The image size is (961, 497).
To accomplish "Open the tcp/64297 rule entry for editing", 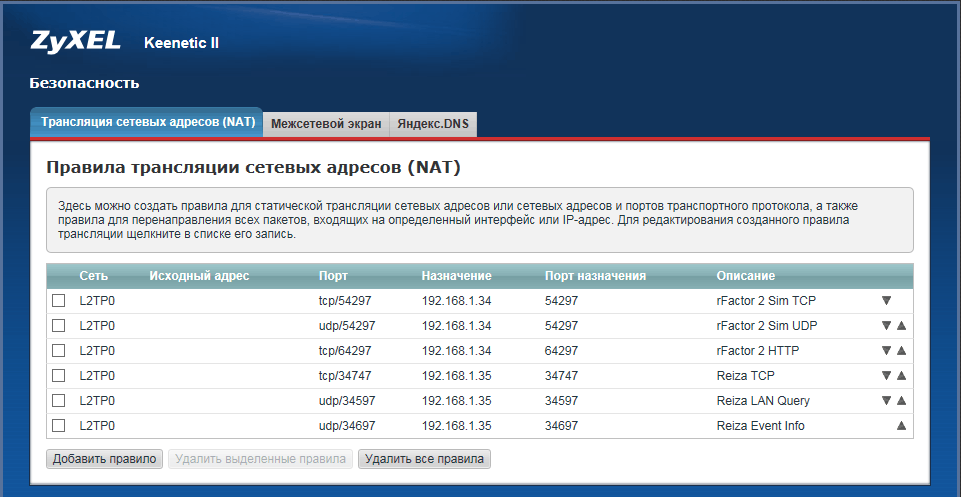I will point(345,350).
